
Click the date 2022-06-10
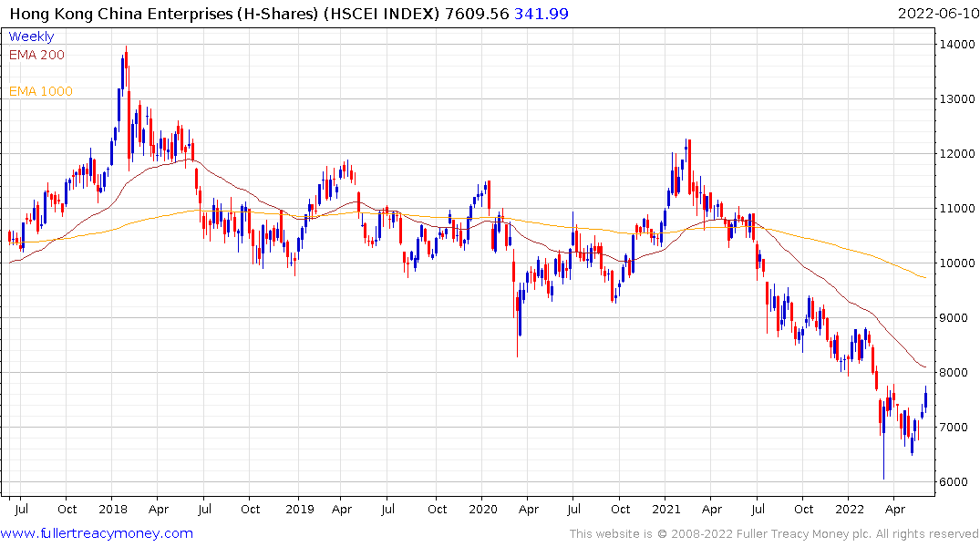pyautogui.click(x=937, y=14)
